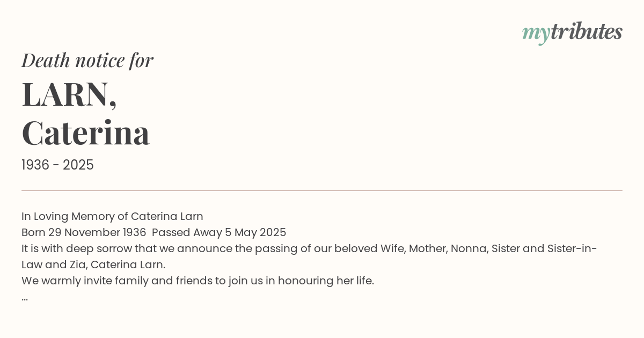Click the 'Born 29 November 1936' text

click(x=84, y=232)
